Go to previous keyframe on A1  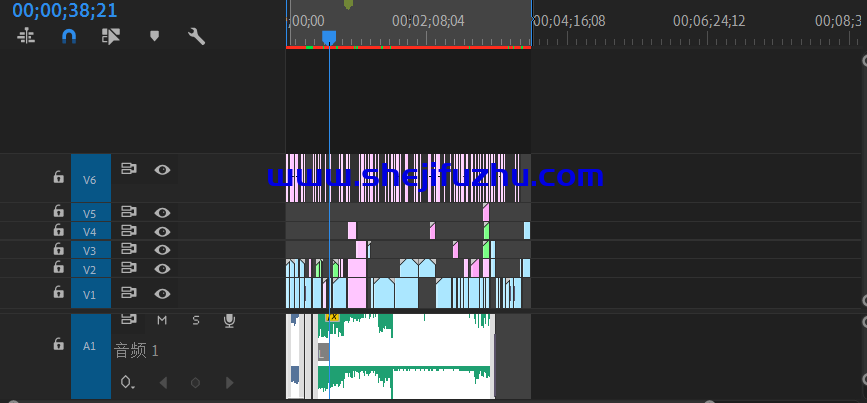(163, 383)
